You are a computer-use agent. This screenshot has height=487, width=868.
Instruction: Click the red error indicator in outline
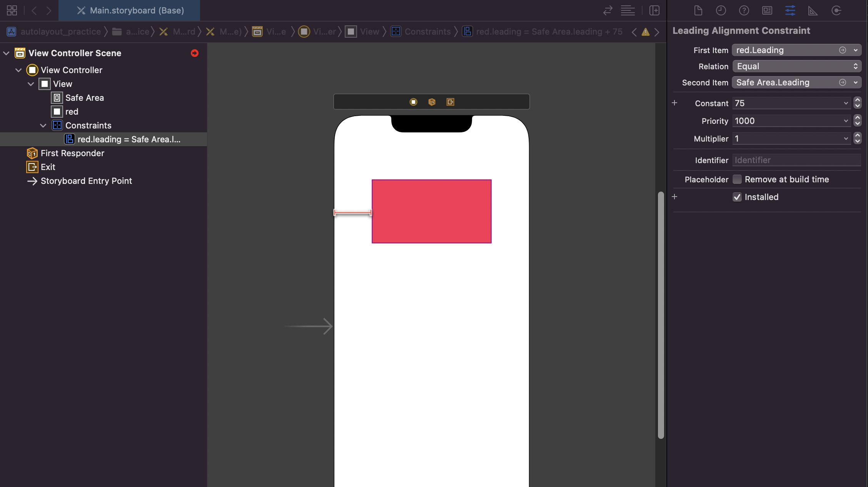pos(195,53)
